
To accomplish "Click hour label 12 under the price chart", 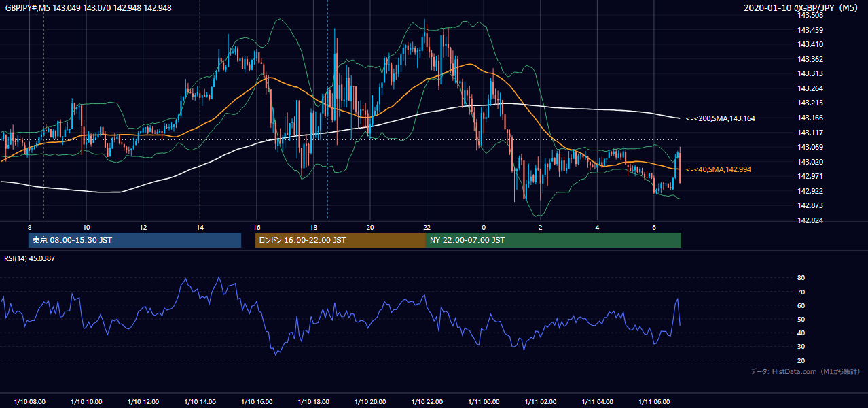I will [143, 227].
